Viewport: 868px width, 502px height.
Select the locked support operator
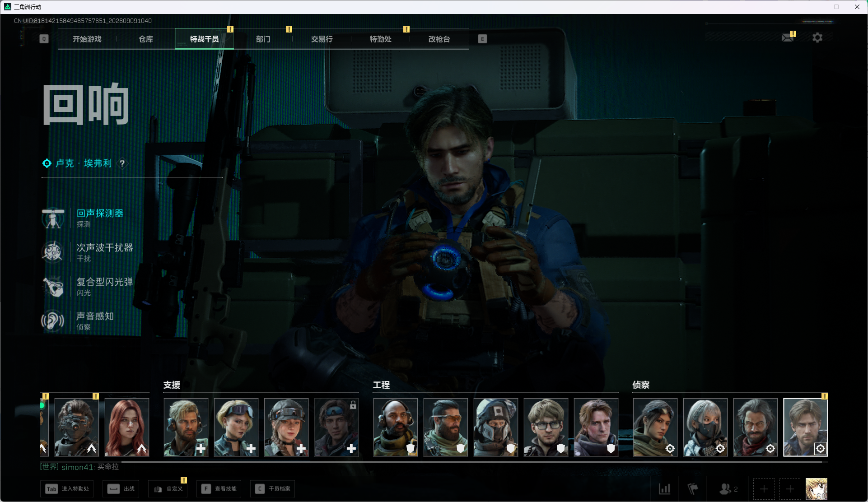tap(336, 427)
